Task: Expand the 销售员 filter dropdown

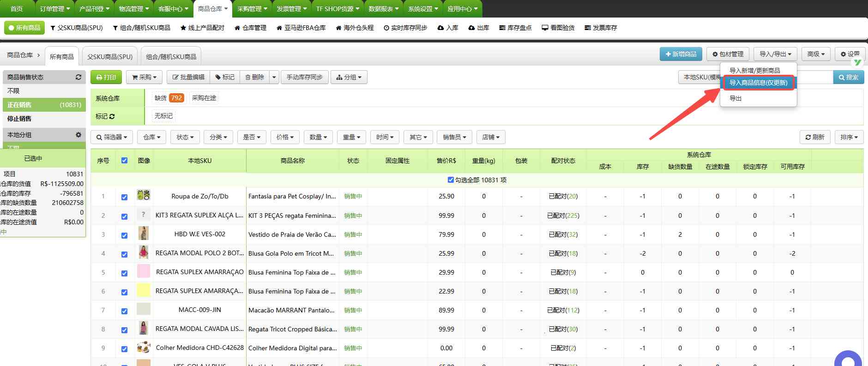Action: (x=454, y=137)
